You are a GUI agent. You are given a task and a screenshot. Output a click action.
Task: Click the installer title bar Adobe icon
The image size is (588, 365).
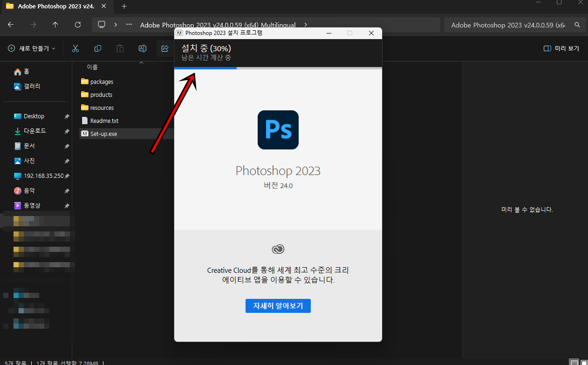(179, 33)
